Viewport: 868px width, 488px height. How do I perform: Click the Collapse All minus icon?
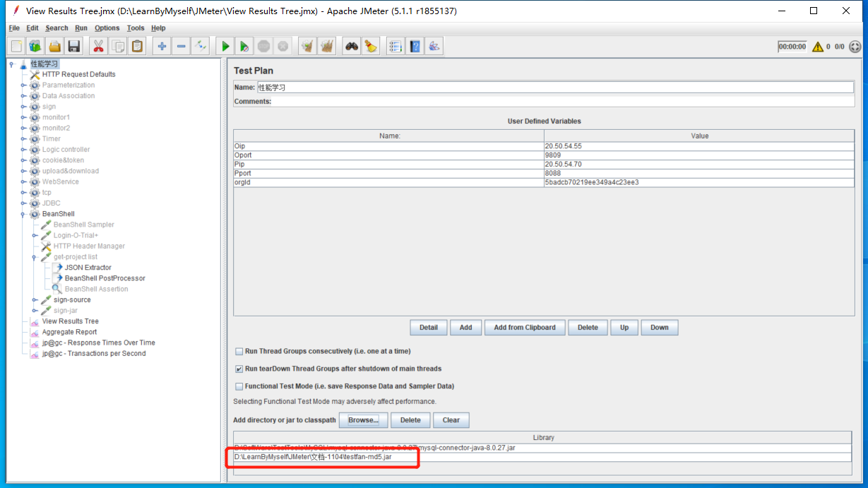182,47
